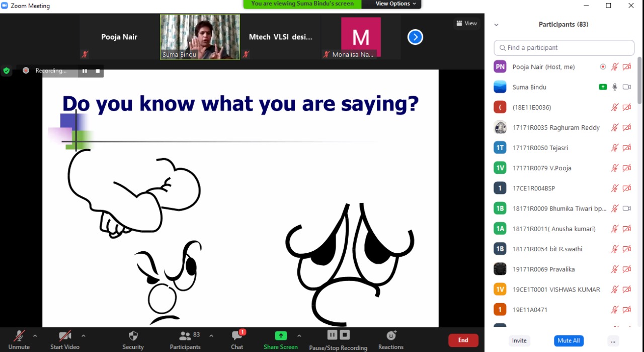Click the Reactions emoji icon
This screenshot has width=644, height=352.
(391, 336)
